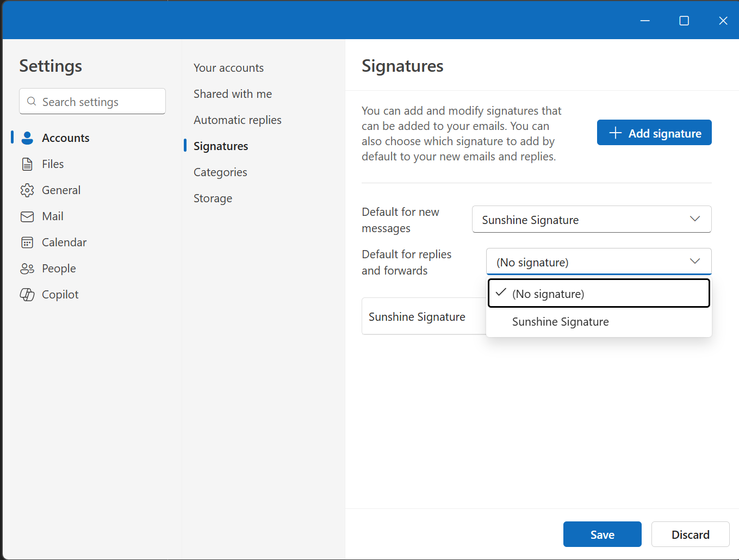
Task: Click the Accounts person icon
Action: (27, 138)
